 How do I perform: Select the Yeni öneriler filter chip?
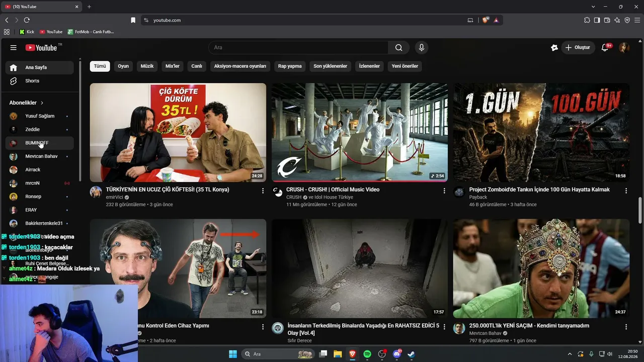pos(405,66)
